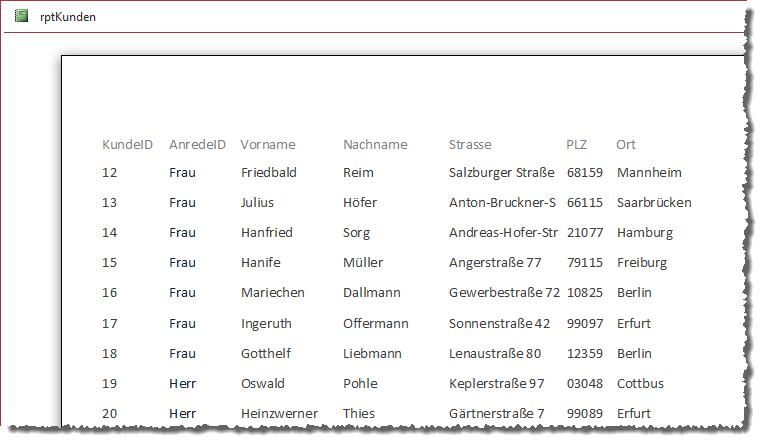Click postal code 68159
764x445 pixels.
[585, 173]
